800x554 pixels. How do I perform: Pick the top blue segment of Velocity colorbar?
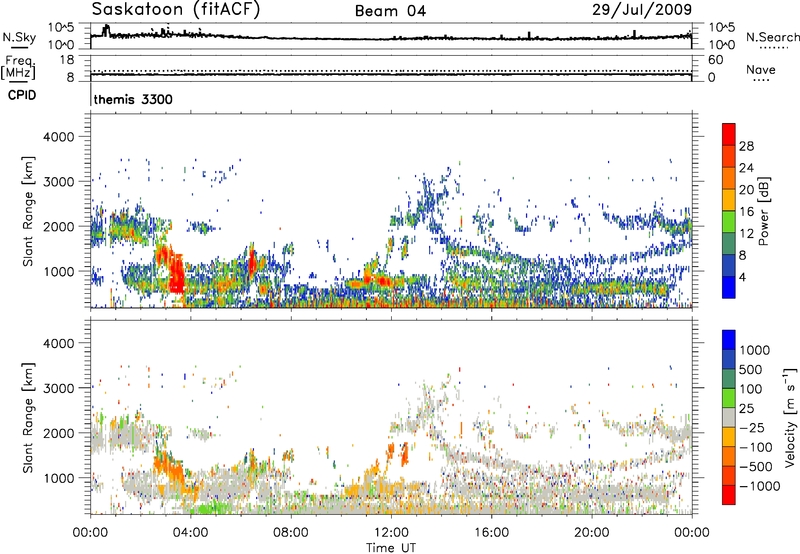pos(729,340)
